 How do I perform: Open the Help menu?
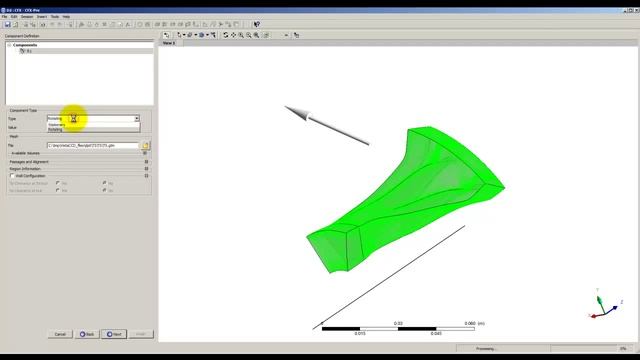(66, 17)
